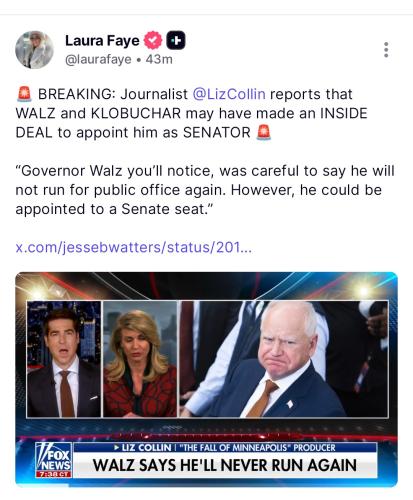This screenshot has width=413, height=500.
Task: Click the pink verified checkmark badge
Action: click(x=153, y=40)
